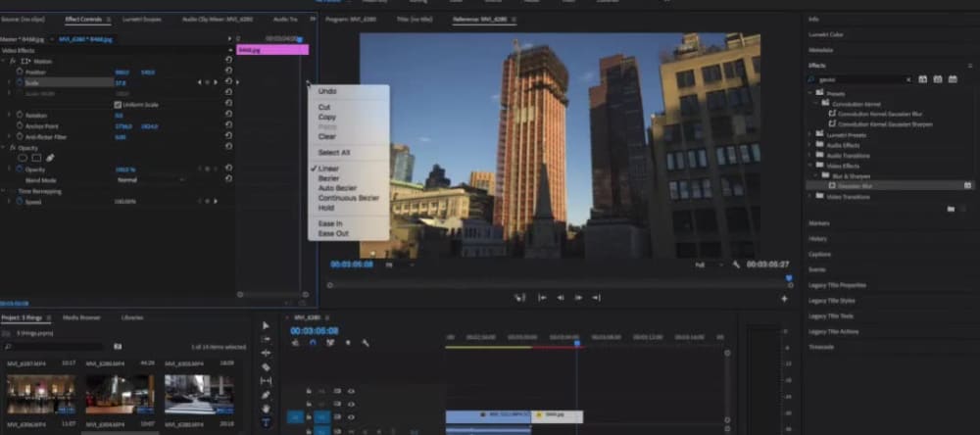
Task: Switch to the Lumetri Scopes tab
Action: [142, 20]
